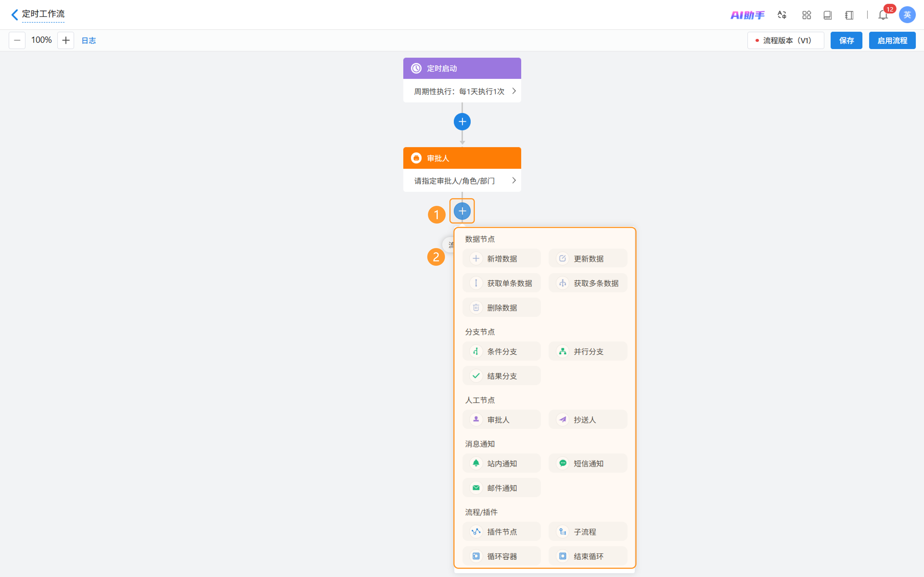Open the 日志 log link
Screen dimensions: 924x577
click(89, 41)
